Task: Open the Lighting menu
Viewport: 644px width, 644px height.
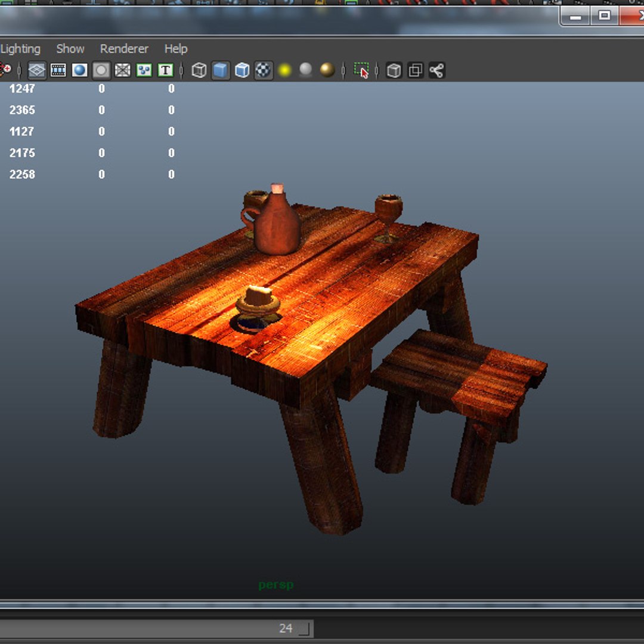Action: click(20, 49)
